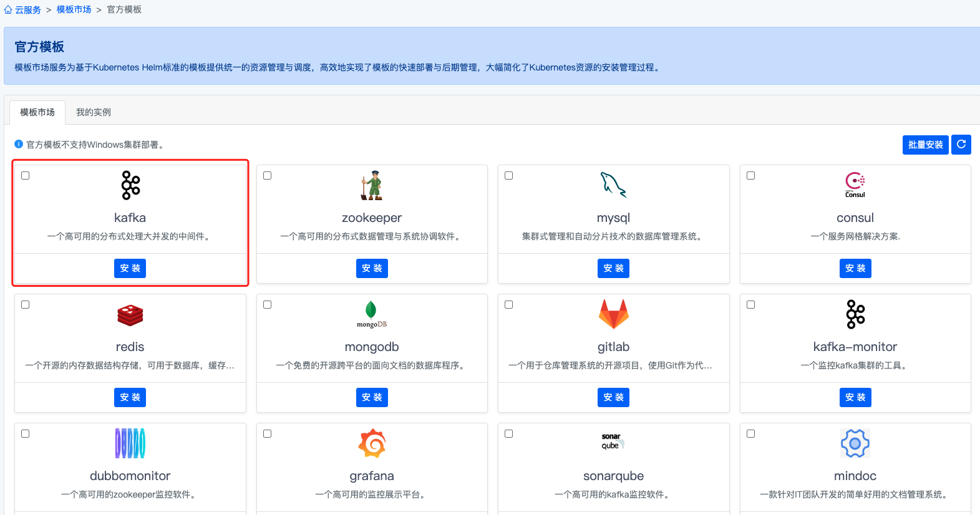Click the grafana card title
980x515 pixels.
372,476
